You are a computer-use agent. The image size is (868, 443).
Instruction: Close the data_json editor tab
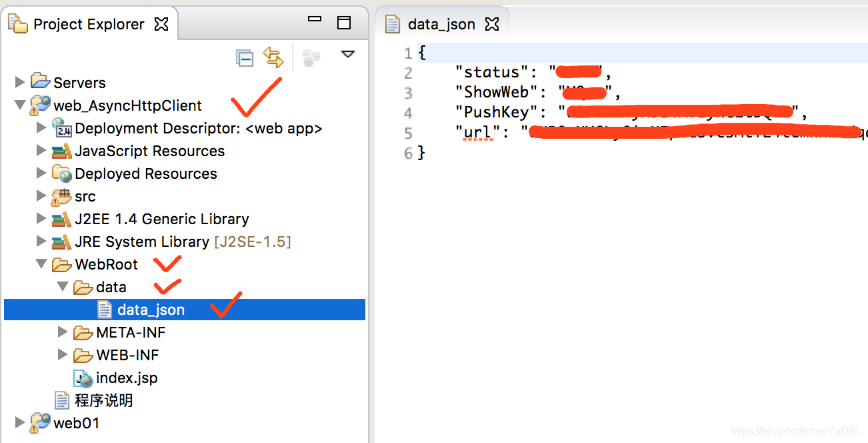[x=491, y=24]
